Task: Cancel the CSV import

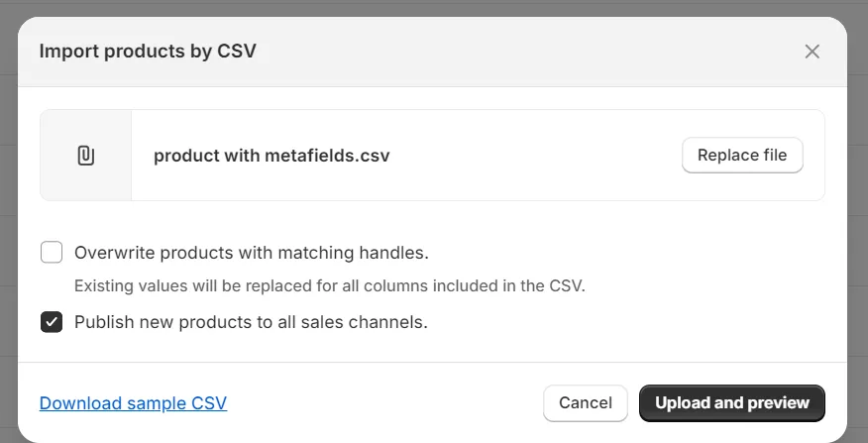Action: (x=586, y=403)
